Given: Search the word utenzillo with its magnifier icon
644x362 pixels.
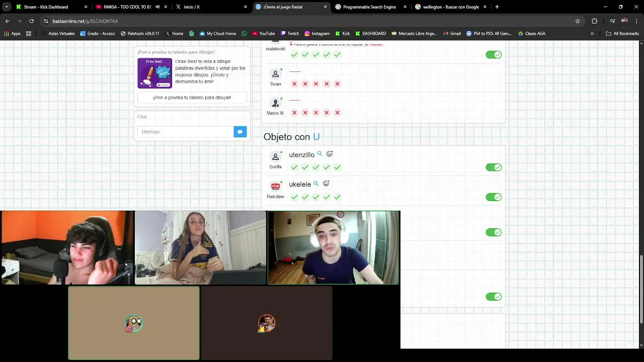Looking at the screenshot, I should [319, 154].
